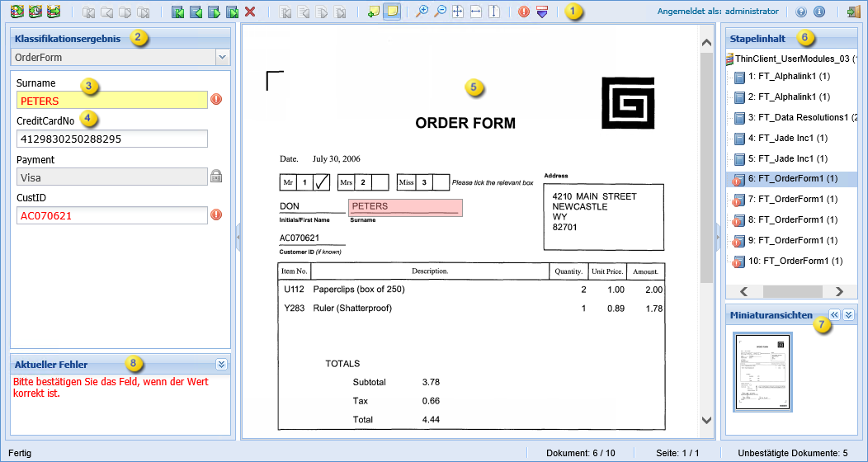The width and height of the screenshot is (868, 462).
Task: Collapse the left panel with splitter arrow
Action: [238, 237]
